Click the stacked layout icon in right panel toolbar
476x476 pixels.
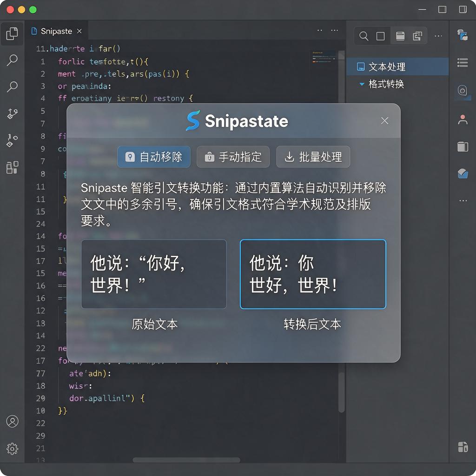tap(400, 36)
